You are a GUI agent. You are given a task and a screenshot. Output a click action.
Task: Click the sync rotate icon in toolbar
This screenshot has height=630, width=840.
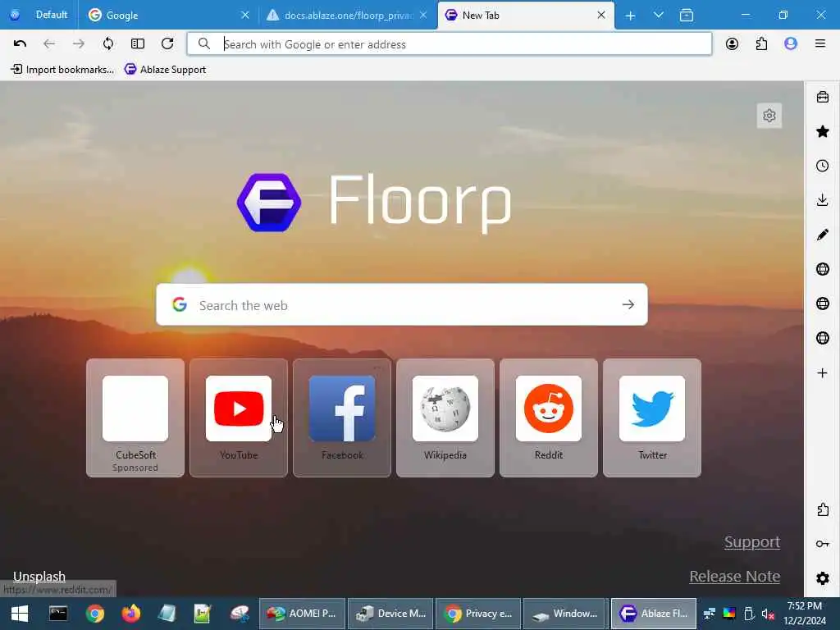pyautogui.click(x=108, y=44)
